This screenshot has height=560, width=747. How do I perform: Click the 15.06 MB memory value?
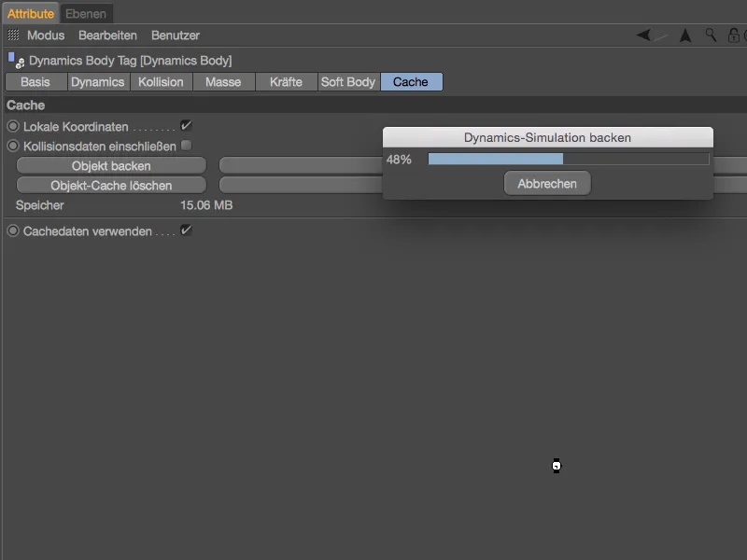pos(206,205)
